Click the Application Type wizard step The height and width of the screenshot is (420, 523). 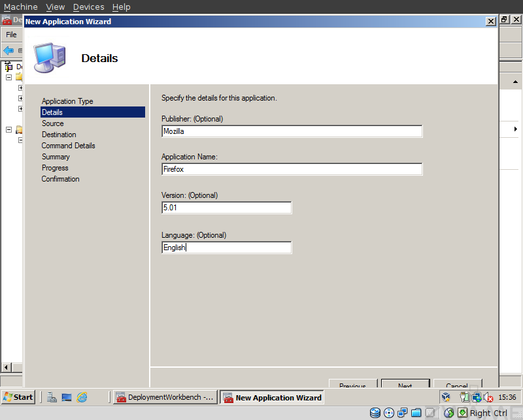(67, 101)
